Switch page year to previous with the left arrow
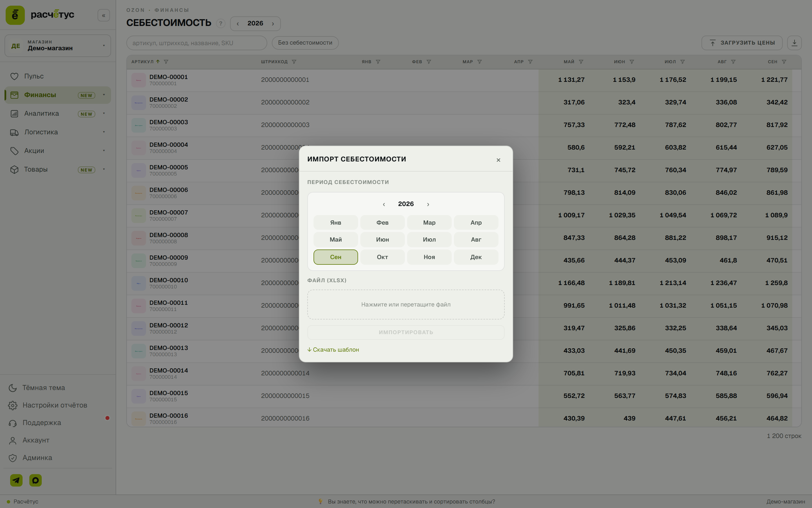This screenshot has height=508, width=812. point(238,23)
